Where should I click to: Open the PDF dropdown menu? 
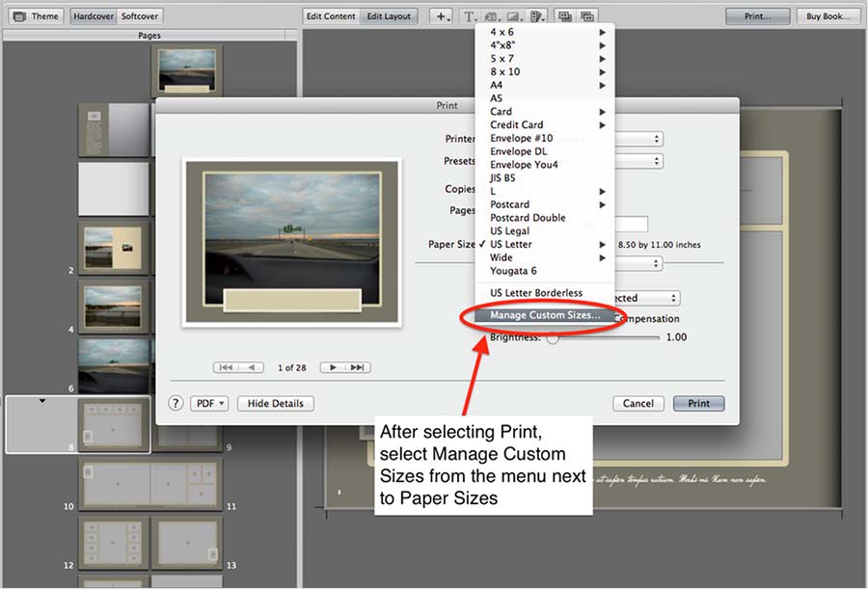coord(208,404)
